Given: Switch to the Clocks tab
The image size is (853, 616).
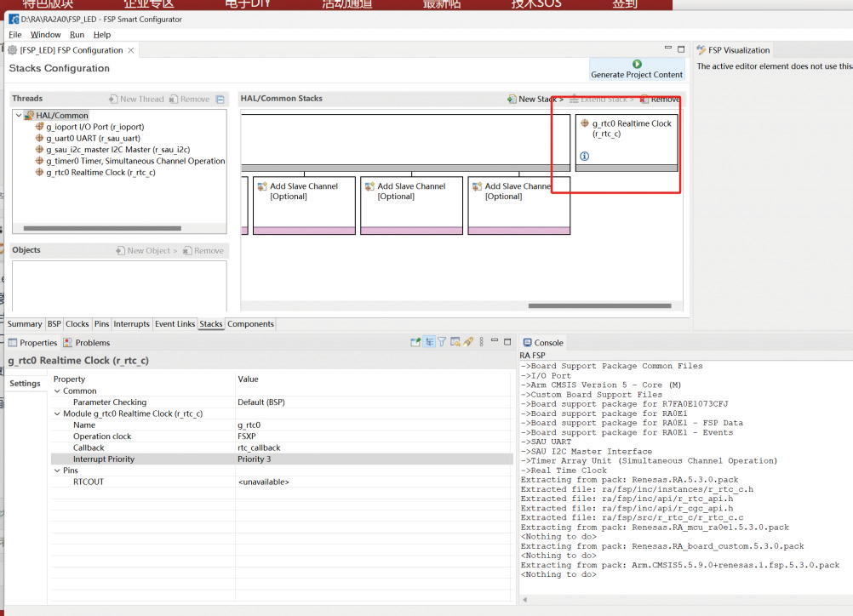Looking at the screenshot, I should (x=77, y=324).
